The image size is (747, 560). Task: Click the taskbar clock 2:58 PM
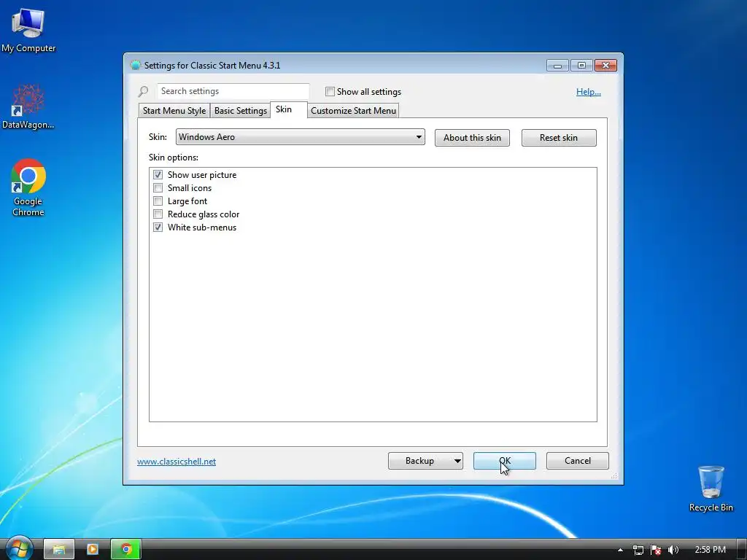coord(710,550)
